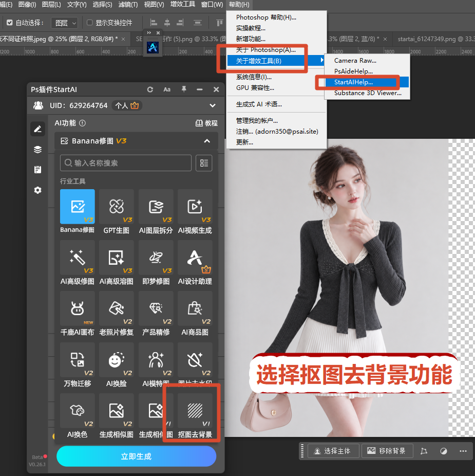The height and width of the screenshot is (476, 475).
Task: Select the AI高级修图 tool
Action: click(78, 258)
